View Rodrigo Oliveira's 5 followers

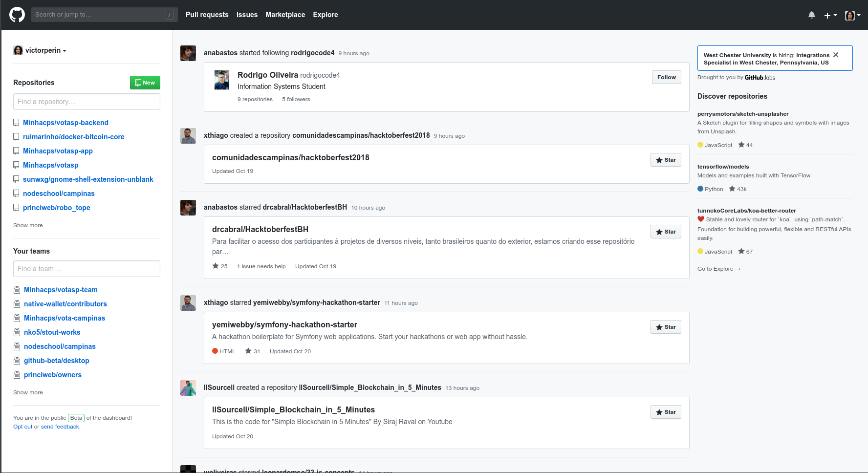[296, 99]
